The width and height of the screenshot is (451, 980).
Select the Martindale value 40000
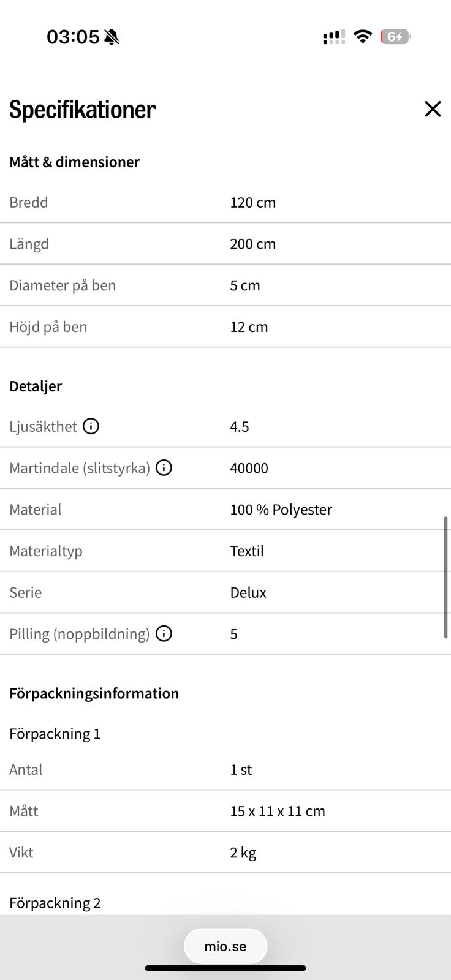click(249, 468)
